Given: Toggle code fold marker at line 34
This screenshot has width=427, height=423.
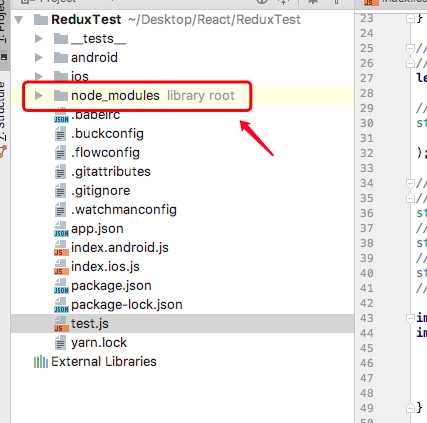Looking at the screenshot, I should click(411, 183).
